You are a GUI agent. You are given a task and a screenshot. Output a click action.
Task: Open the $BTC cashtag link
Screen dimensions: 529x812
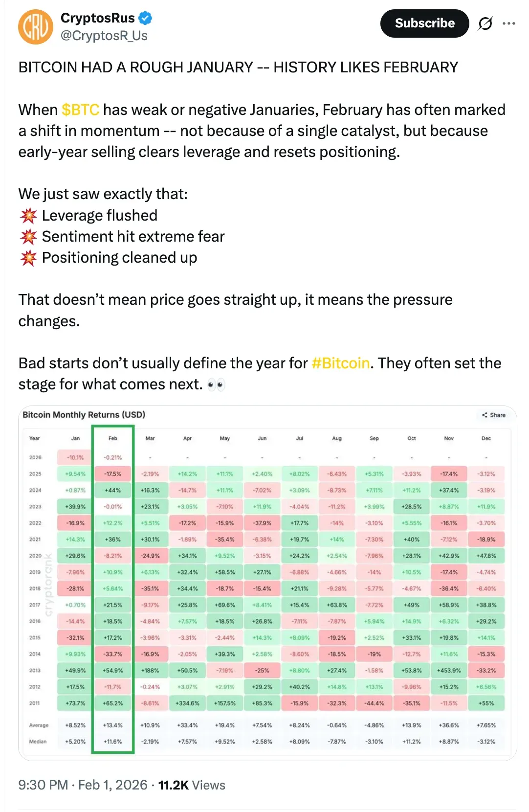click(x=81, y=110)
